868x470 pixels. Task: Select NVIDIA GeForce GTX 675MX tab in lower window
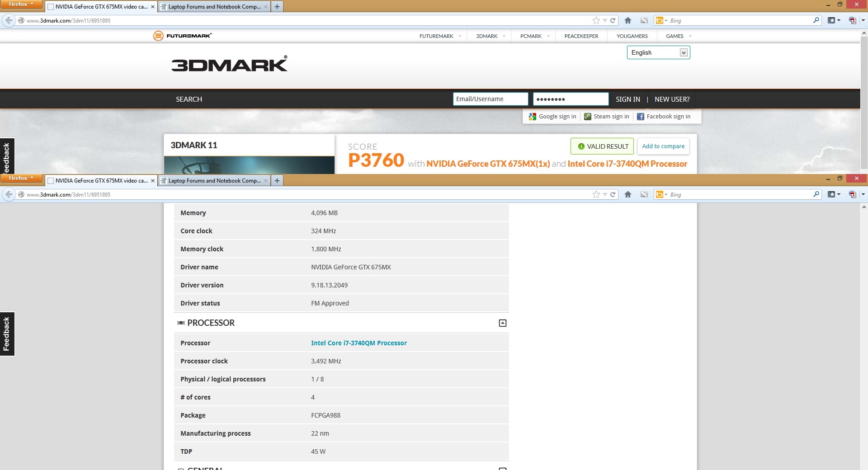coord(101,181)
